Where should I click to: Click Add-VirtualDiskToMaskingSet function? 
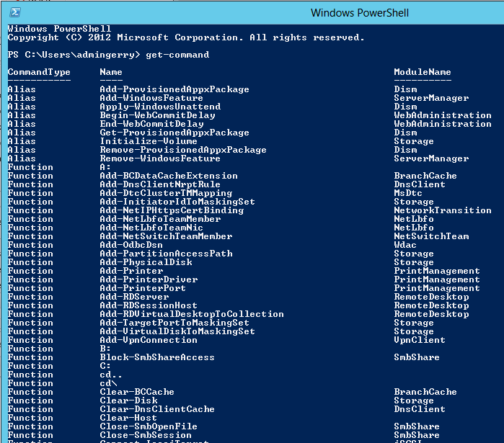[177, 331]
